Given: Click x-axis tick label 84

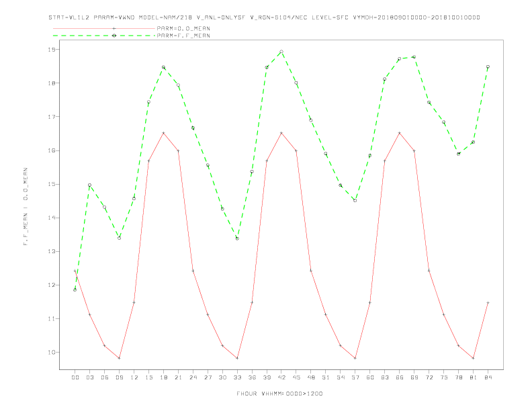Looking at the screenshot, I should [488, 377].
